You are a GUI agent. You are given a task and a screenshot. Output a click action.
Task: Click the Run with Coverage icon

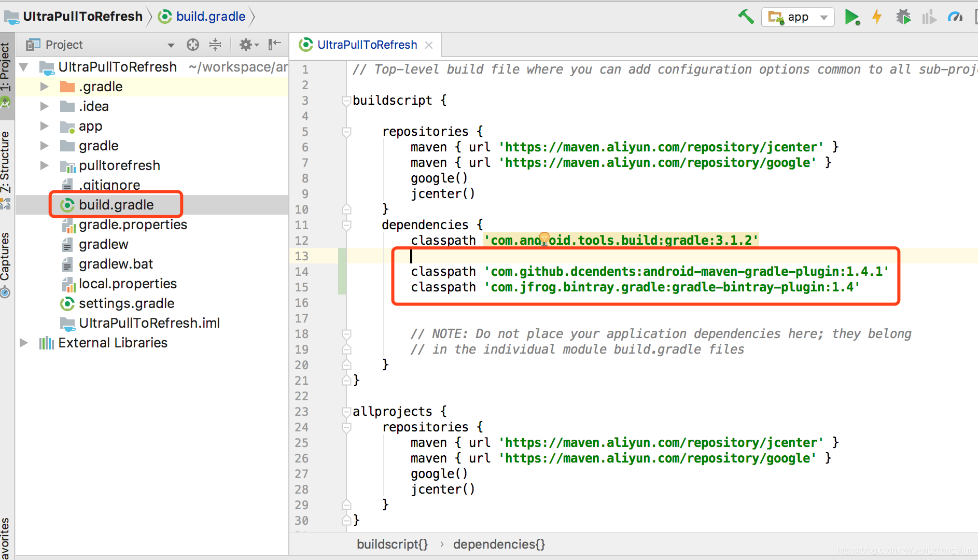click(929, 17)
